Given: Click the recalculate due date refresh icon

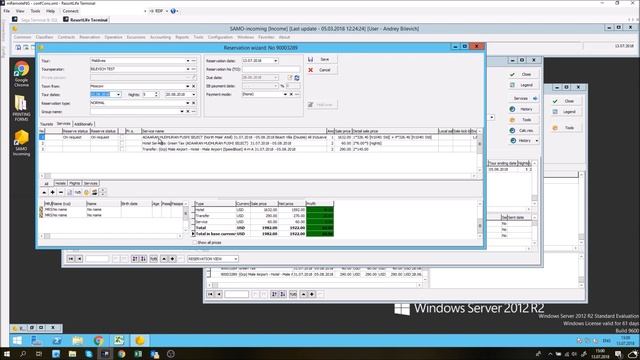Looking at the screenshot, I should (x=297, y=78).
